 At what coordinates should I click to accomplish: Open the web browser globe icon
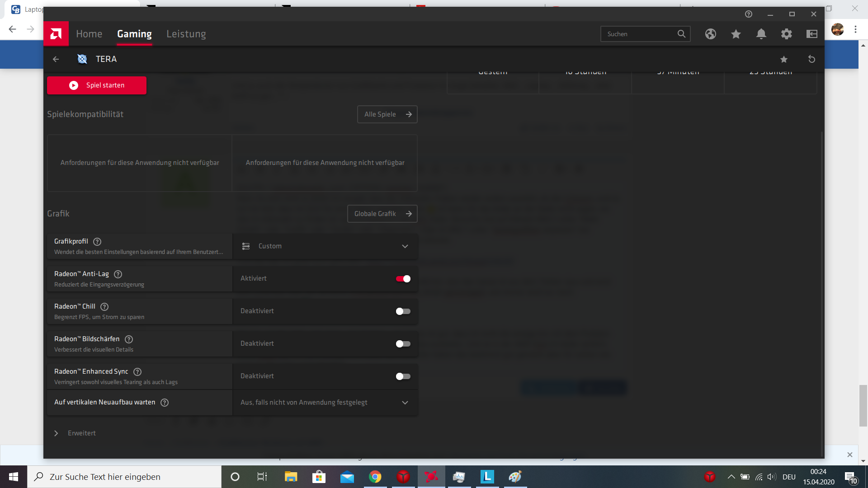[711, 34]
